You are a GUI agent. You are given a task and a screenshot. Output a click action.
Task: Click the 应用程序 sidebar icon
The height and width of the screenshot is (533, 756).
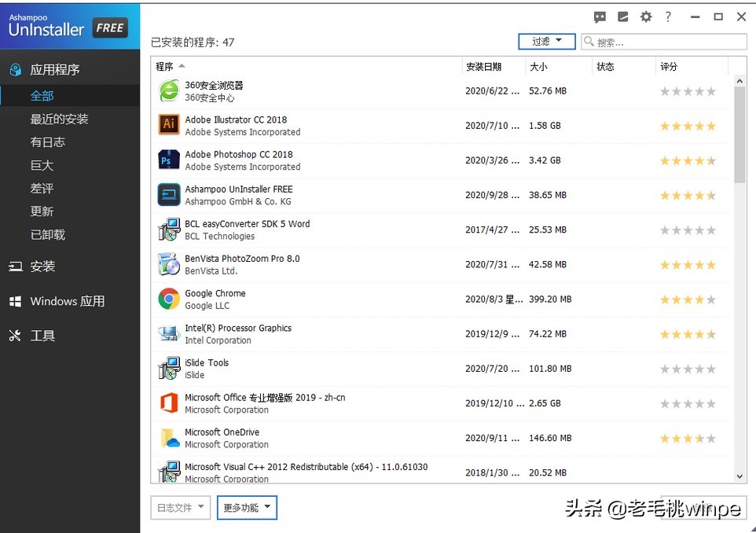[x=16, y=70]
